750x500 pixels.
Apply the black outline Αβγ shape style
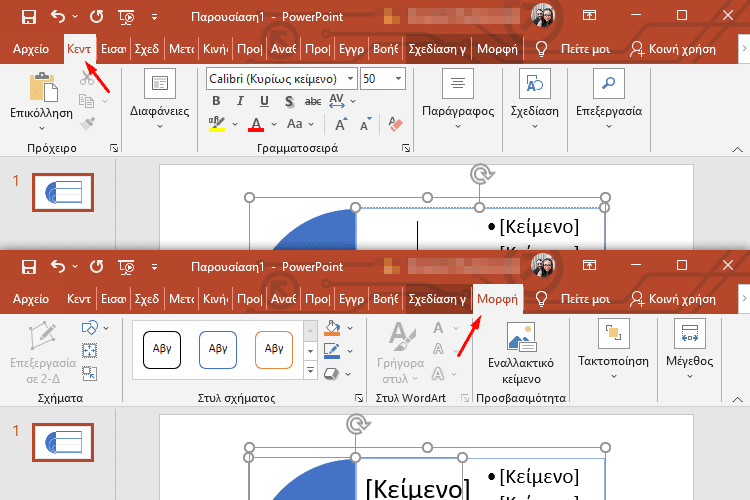click(162, 350)
